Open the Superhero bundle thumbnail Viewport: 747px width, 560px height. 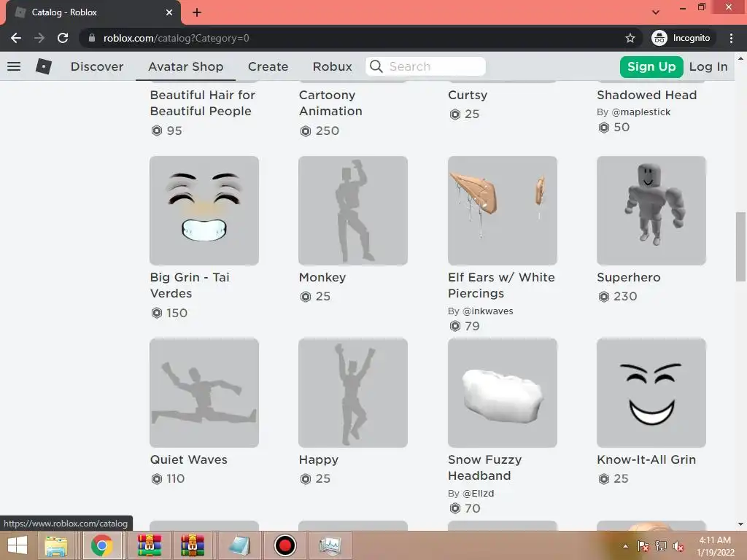click(x=651, y=211)
